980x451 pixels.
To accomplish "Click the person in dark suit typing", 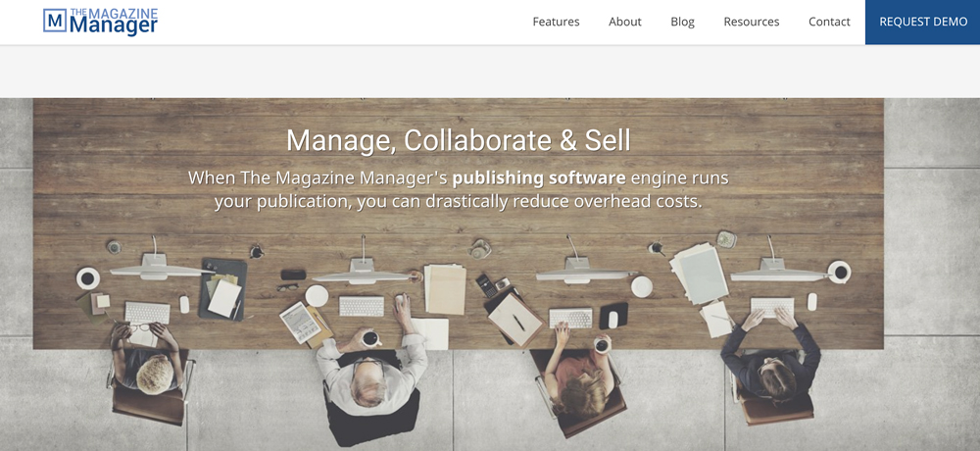I will (x=770, y=356).
